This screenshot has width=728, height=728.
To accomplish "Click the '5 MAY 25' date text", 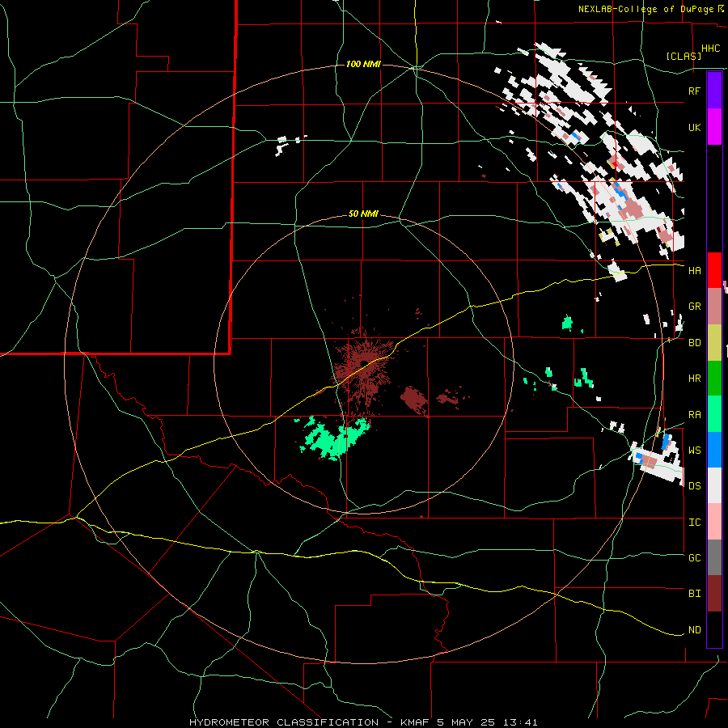I will pos(466,722).
